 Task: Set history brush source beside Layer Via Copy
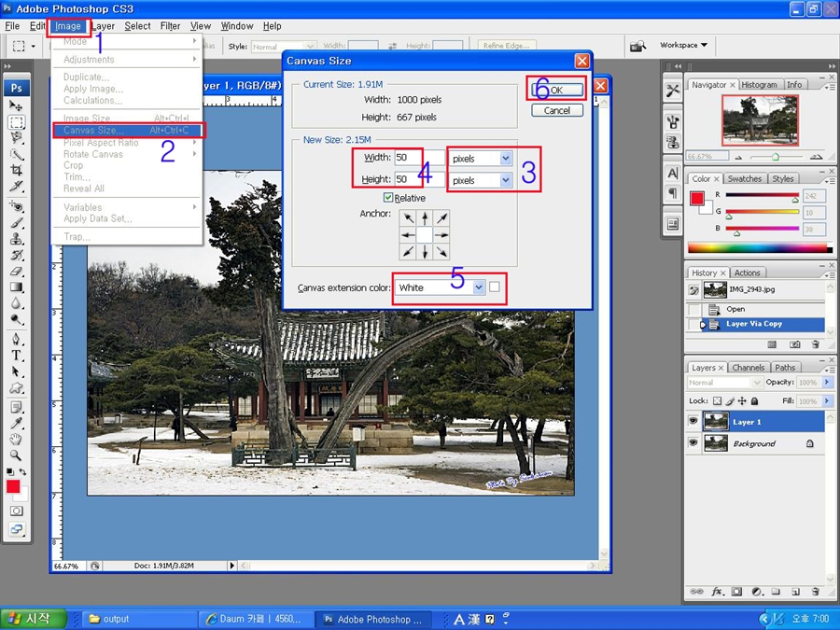click(694, 324)
